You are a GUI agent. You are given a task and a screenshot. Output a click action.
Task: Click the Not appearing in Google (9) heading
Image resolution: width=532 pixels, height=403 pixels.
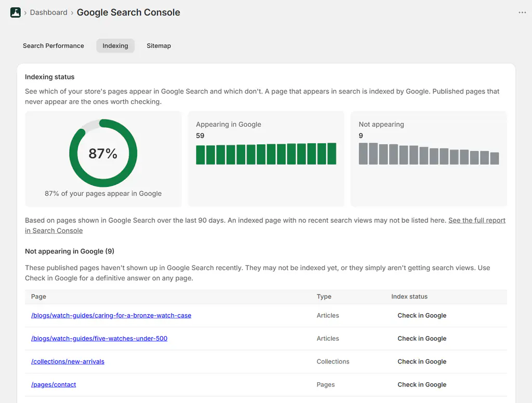point(70,251)
